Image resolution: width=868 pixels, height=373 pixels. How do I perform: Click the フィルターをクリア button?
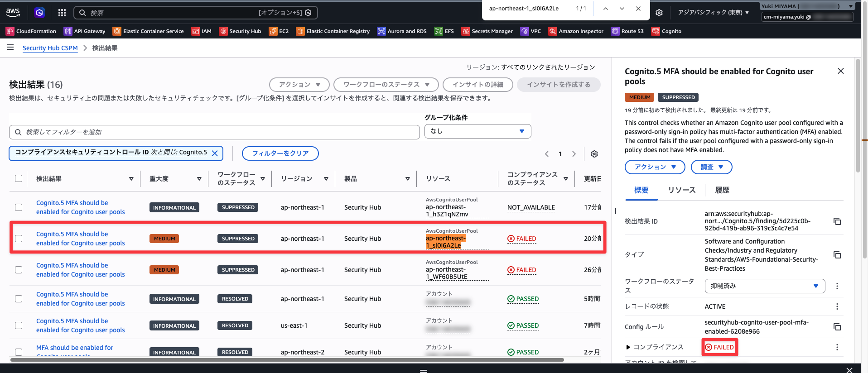click(x=280, y=153)
